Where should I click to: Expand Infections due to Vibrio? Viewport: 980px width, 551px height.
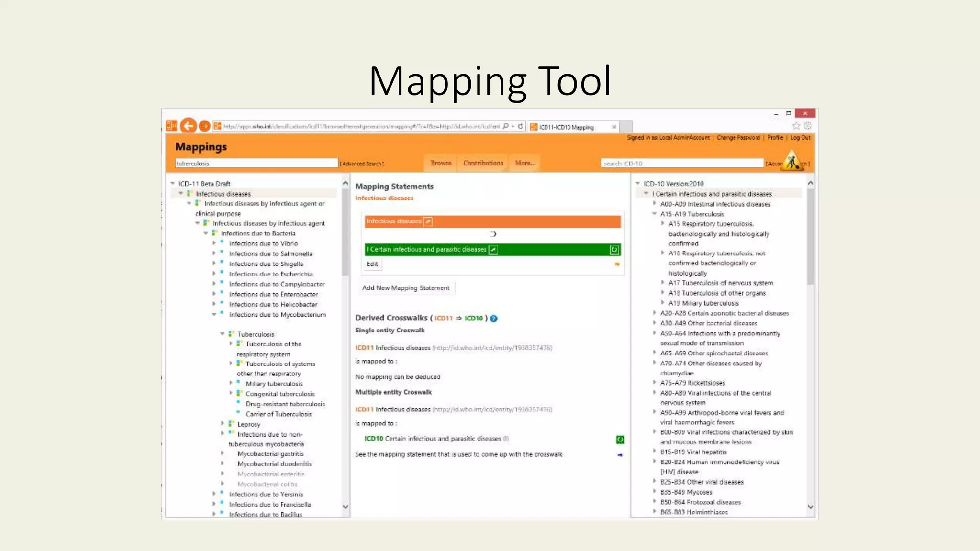pyautogui.click(x=214, y=243)
